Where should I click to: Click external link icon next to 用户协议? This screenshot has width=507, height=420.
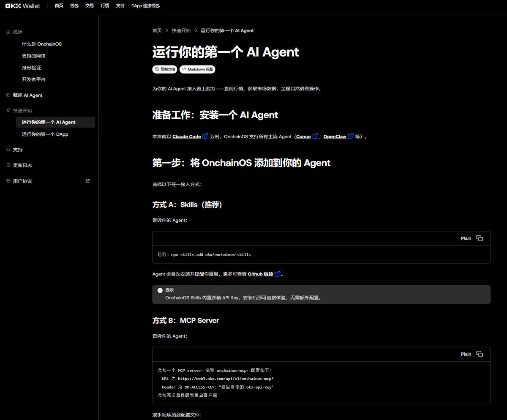pyautogui.click(x=88, y=181)
